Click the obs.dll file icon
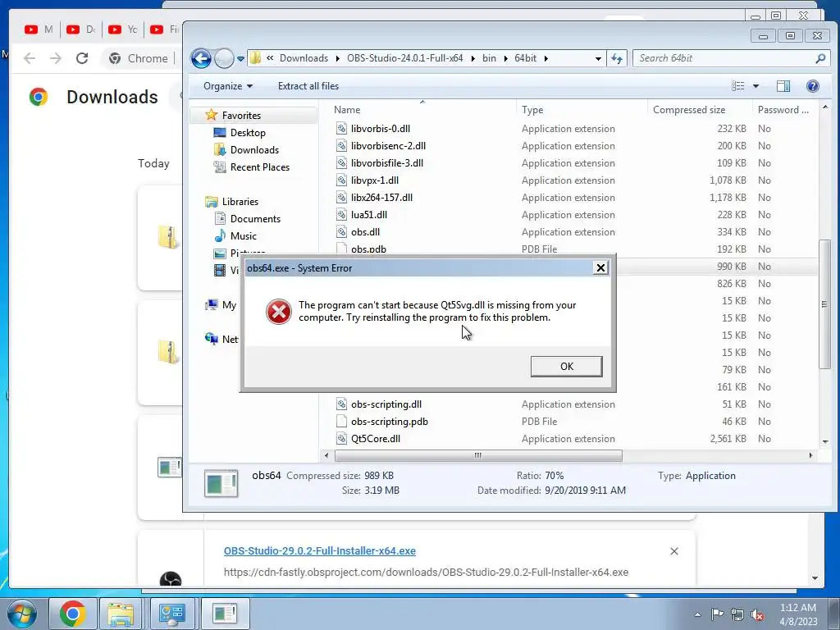The width and height of the screenshot is (840, 630). (x=341, y=231)
